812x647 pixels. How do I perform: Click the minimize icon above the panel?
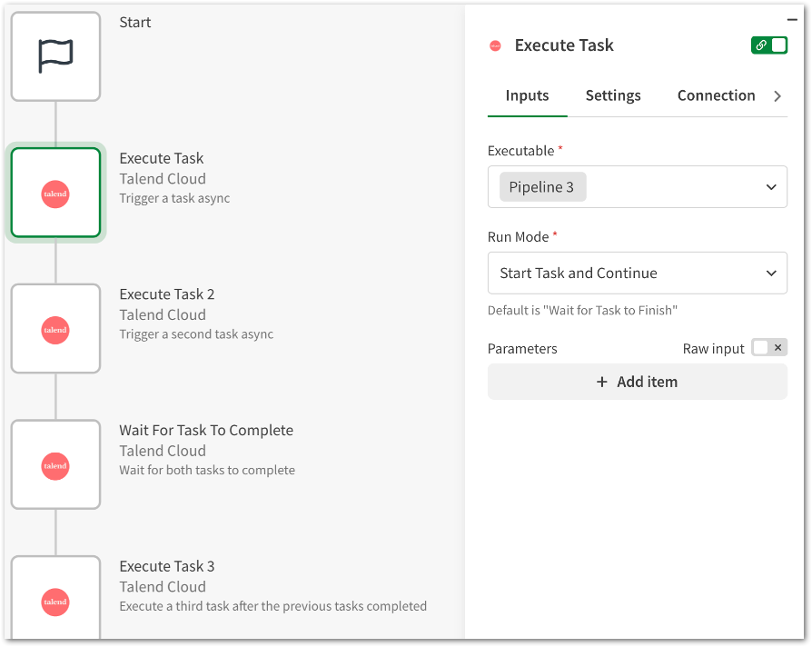coord(791,19)
